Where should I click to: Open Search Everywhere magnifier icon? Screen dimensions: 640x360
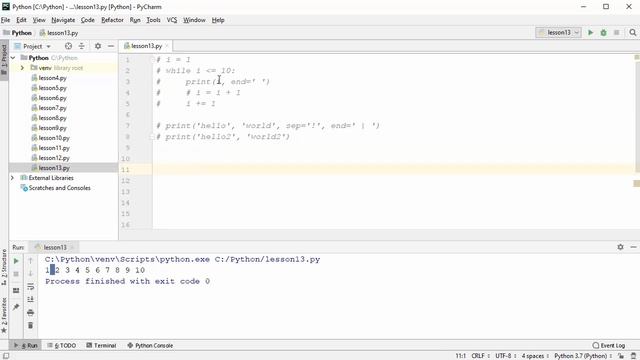pyautogui.click(x=633, y=33)
